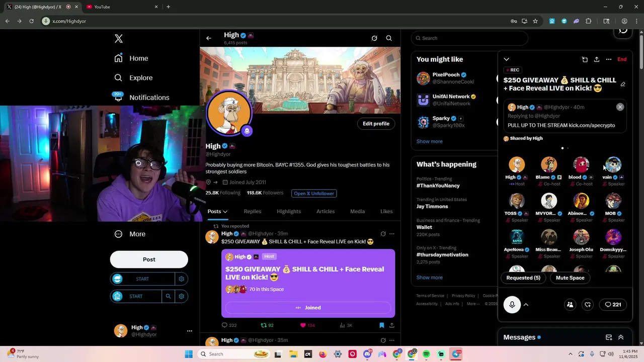644x362 pixels.
Task: Open Explore in the X sidebar
Action: click(x=133, y=78)
